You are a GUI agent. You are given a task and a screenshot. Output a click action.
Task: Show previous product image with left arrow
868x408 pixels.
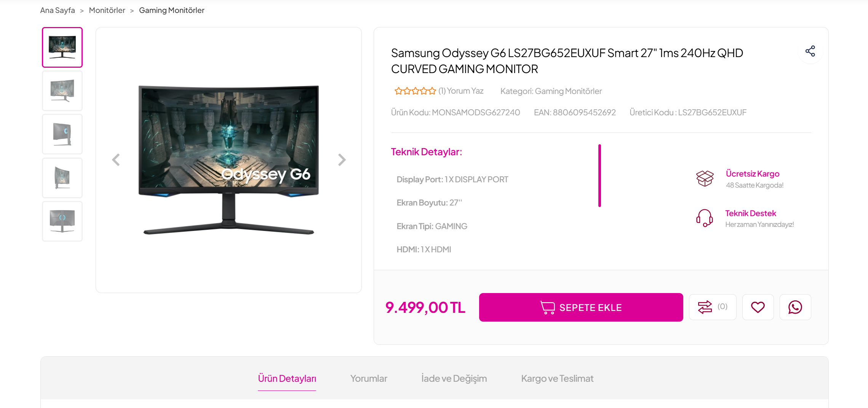tap(116, 160)
